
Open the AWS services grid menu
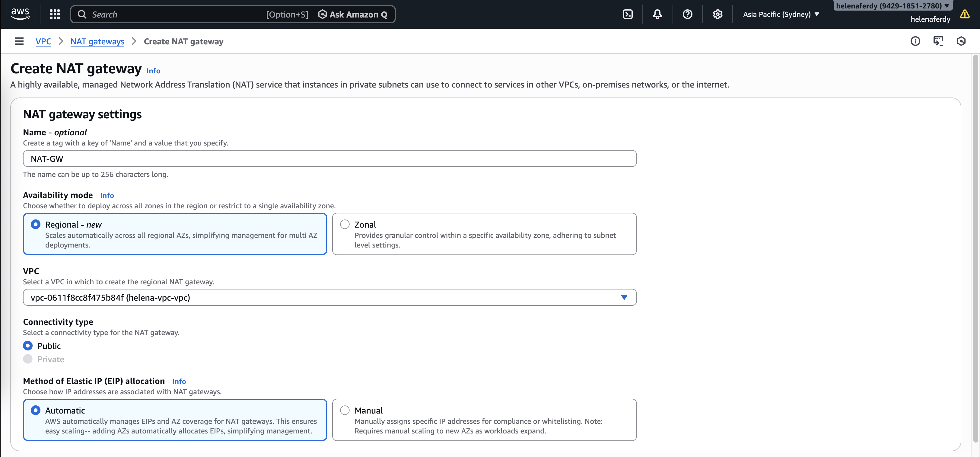point(55,14)
